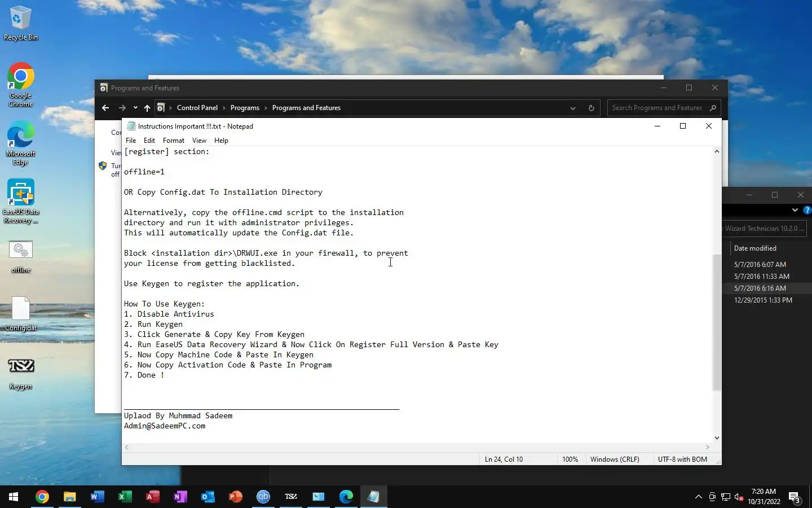812x508 pixels.
Task: Launch Chrome from the taskbar
Action: click(42, 497)
